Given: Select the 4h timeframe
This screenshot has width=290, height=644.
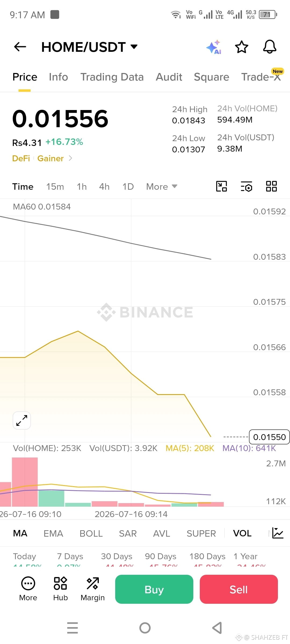Looking at the screenshot, I should click(104, 186).
